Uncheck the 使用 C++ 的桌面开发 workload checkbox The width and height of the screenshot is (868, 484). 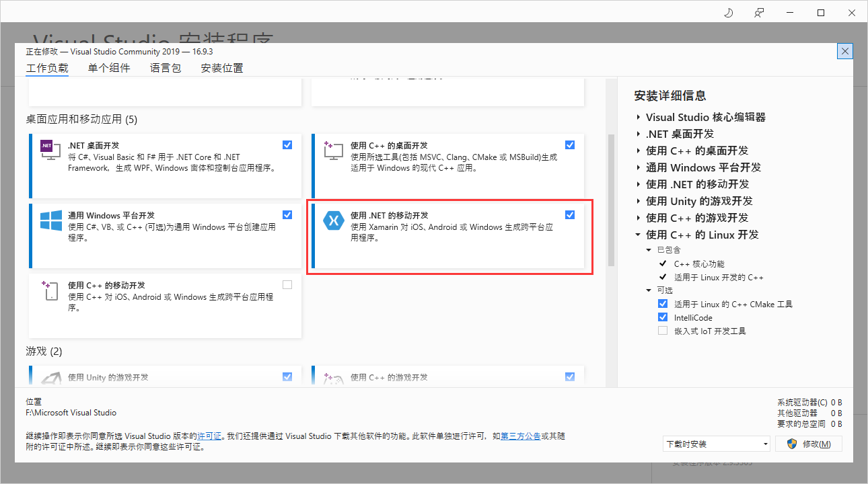tap(570, 145)
